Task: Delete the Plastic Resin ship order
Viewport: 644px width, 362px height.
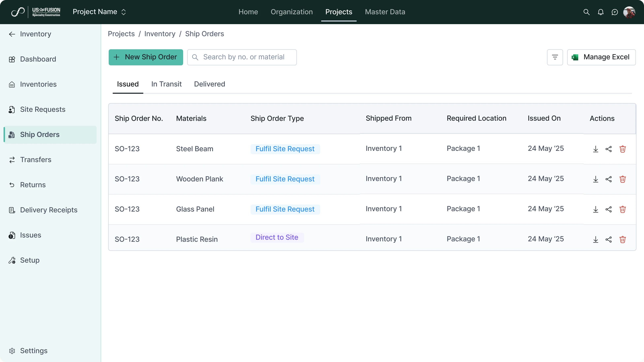Action: pyautogui.click(x=622, y=240)
